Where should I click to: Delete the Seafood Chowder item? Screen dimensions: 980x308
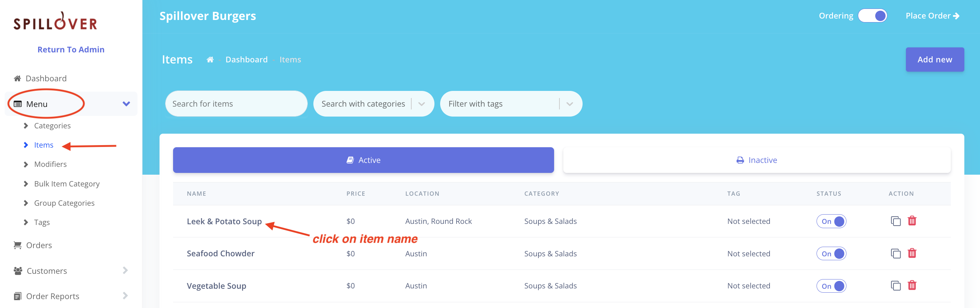[x=912, y=253]
